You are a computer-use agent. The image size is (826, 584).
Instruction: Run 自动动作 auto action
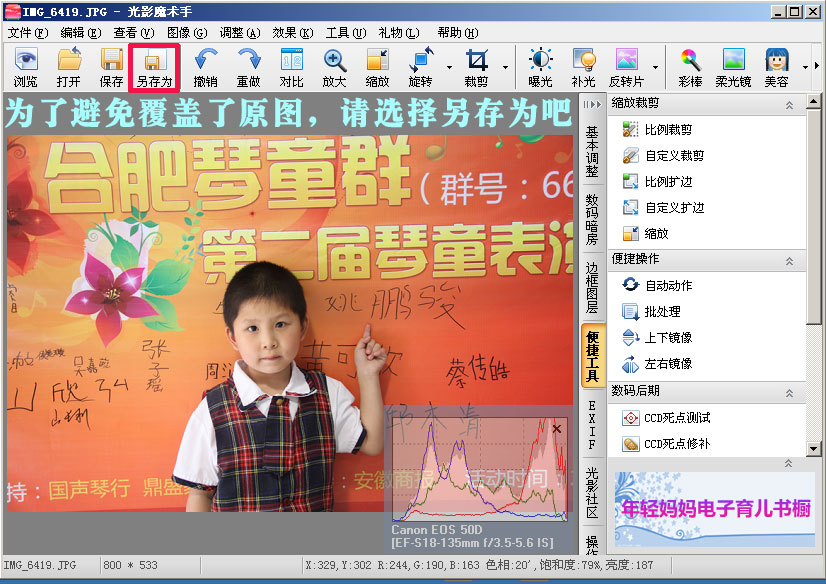coord(657,285)
